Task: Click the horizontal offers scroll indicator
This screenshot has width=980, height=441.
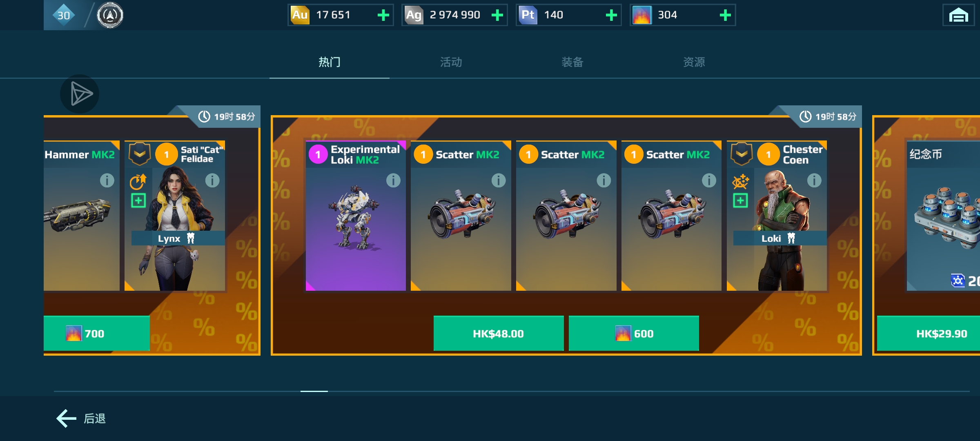Action: [x=314, y=391]
